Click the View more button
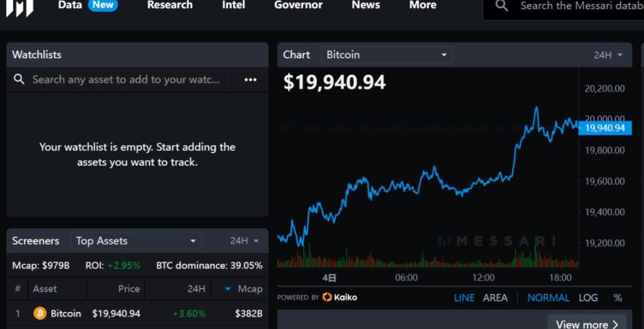644x329 pixels. [x=587, y=324]
